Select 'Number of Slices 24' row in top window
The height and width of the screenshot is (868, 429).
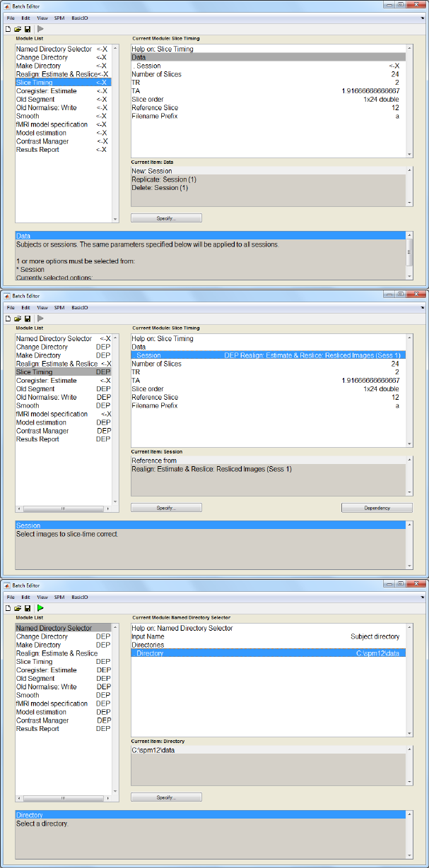click(x=268, y=74)
